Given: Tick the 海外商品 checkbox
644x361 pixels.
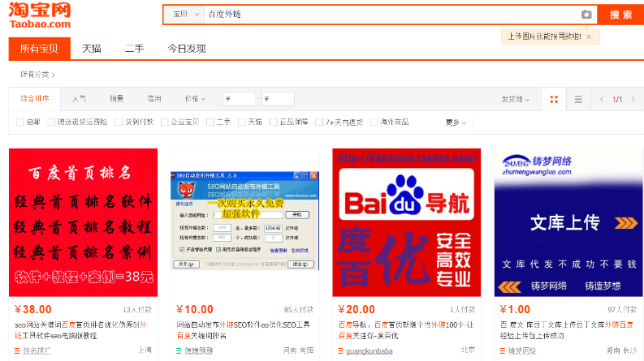Looking at the screenshot, I should [374, 122].
